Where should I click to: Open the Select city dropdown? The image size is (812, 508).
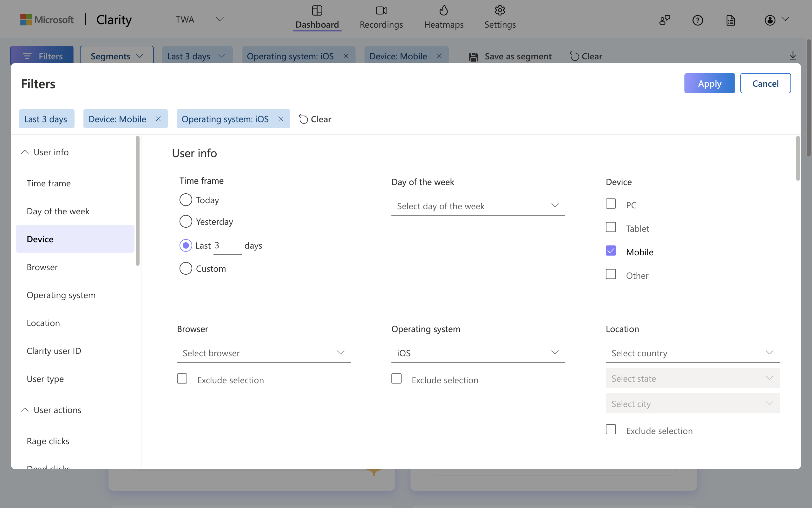692,404
